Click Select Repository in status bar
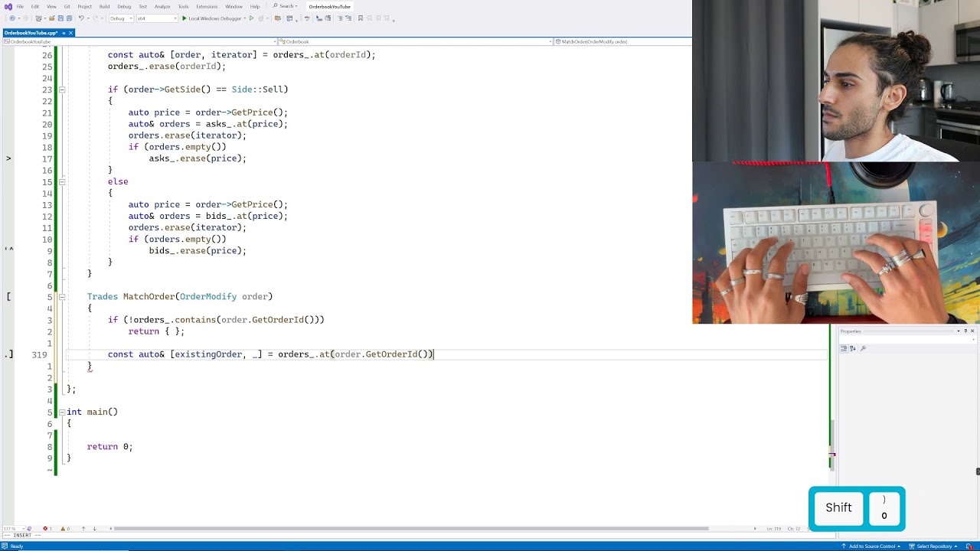This screenshot has width=980, height=551. click(931, 546)
